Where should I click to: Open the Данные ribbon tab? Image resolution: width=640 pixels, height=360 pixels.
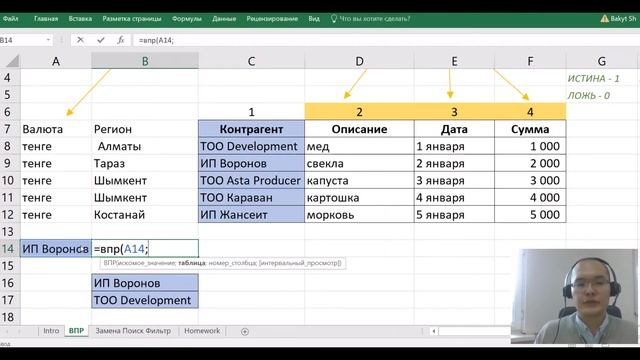point(224,19)
